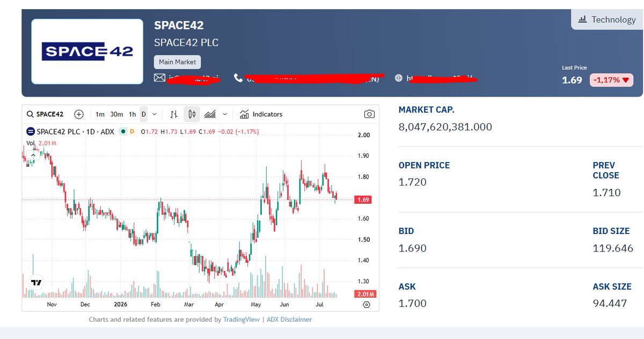Switch to candlestick chart style
The width and height of the screenshot is (644, 339).
click(192, 114)
